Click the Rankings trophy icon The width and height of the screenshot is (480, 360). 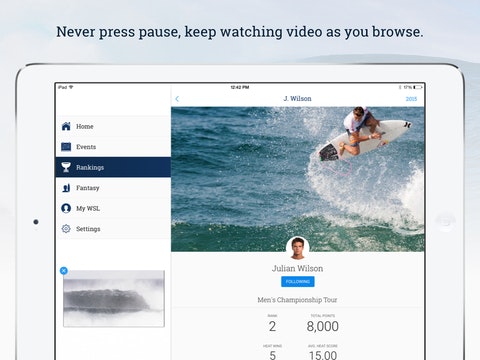[x=66, y=167]
